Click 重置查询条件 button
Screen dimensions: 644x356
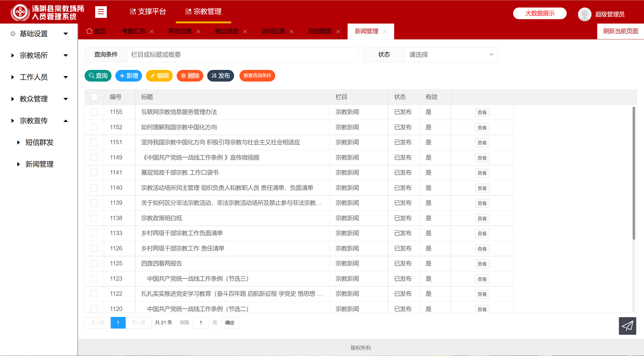(x=257, y=76)
